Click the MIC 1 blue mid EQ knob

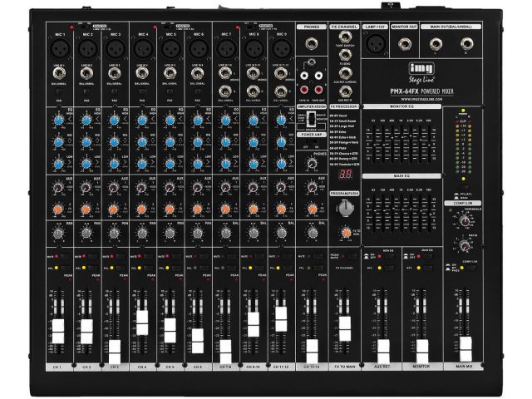[x=59, y=142]
